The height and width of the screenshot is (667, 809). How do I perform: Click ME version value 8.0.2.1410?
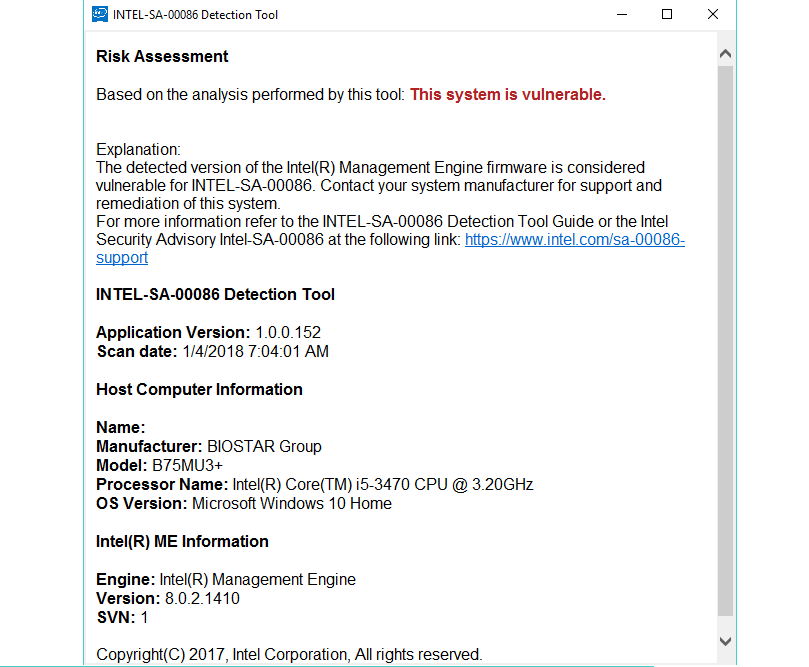(202, 598)
